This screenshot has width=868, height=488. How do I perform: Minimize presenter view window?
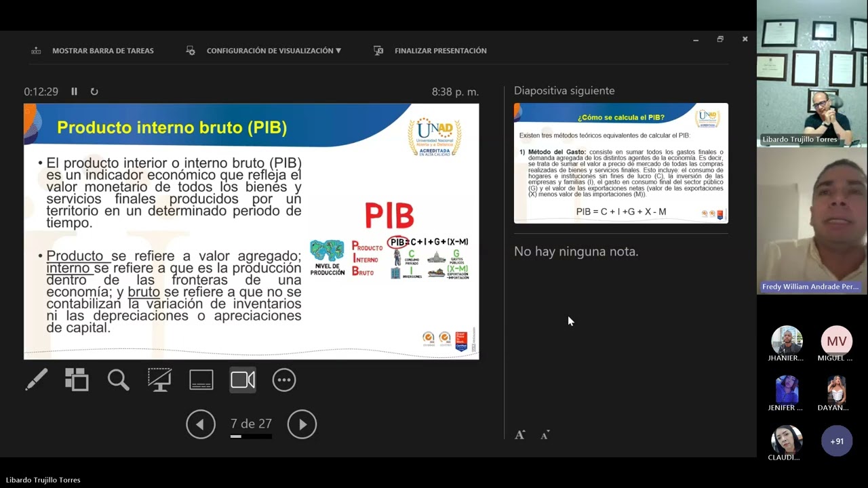pos(696,40)
